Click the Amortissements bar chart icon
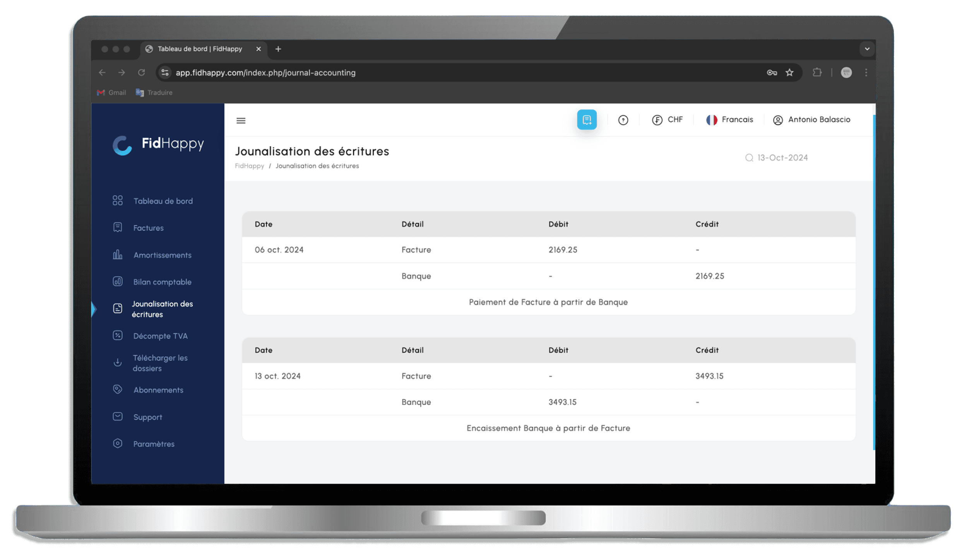This screenshot has width=962, height=560. (118, 255)
